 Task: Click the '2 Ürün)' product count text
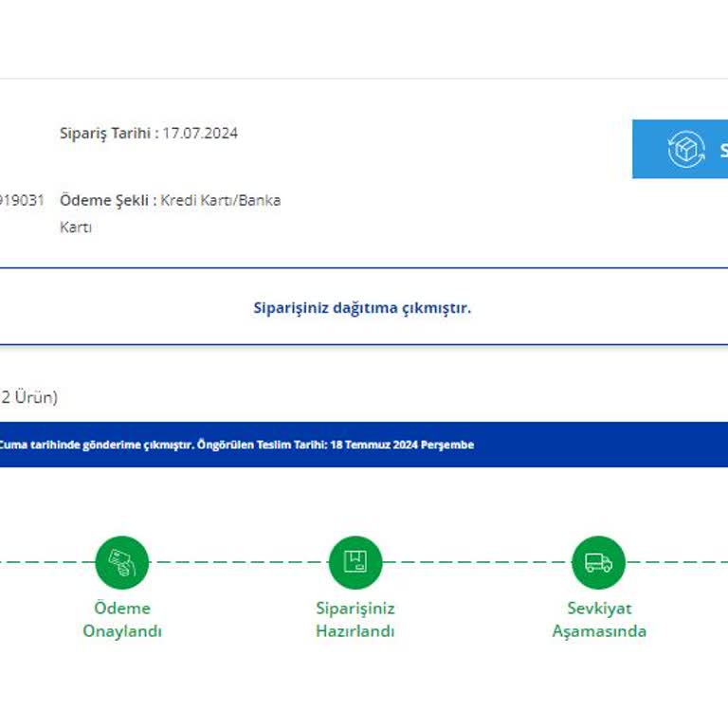pos(28,397)
